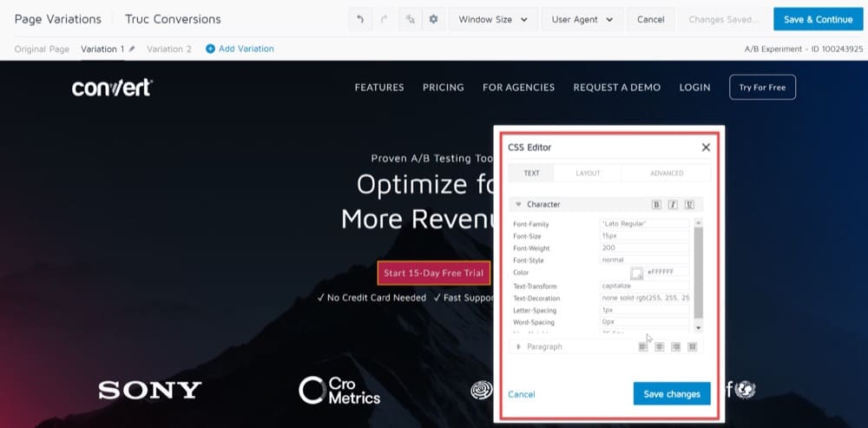Toggle Bold in the Character section
The height and width of the screenshot is (428, 868).
coord(656,204)
